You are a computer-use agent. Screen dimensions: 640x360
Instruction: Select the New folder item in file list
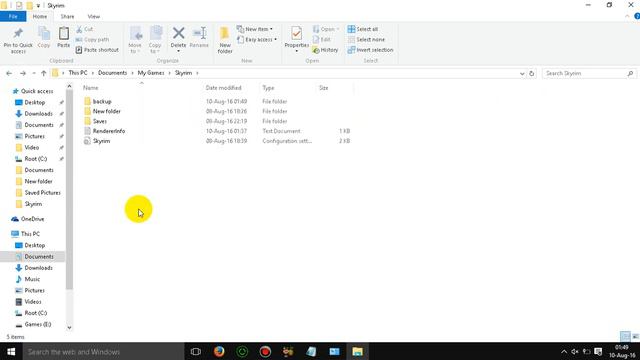click(x=106, y=111)
